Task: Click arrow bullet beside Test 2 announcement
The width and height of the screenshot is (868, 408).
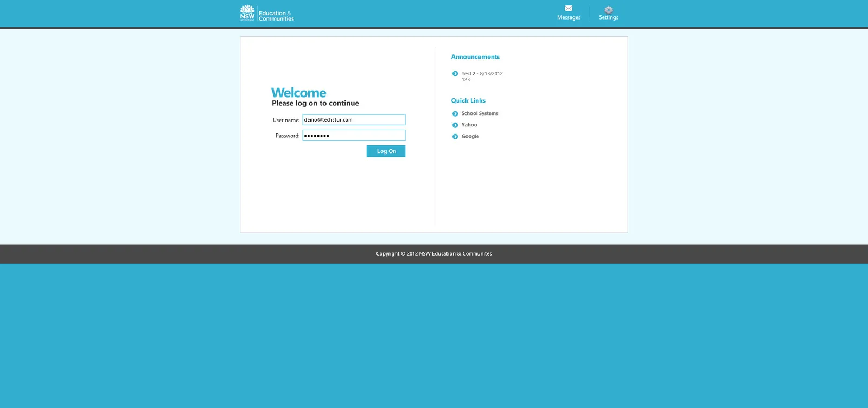Action: [455, 74]
